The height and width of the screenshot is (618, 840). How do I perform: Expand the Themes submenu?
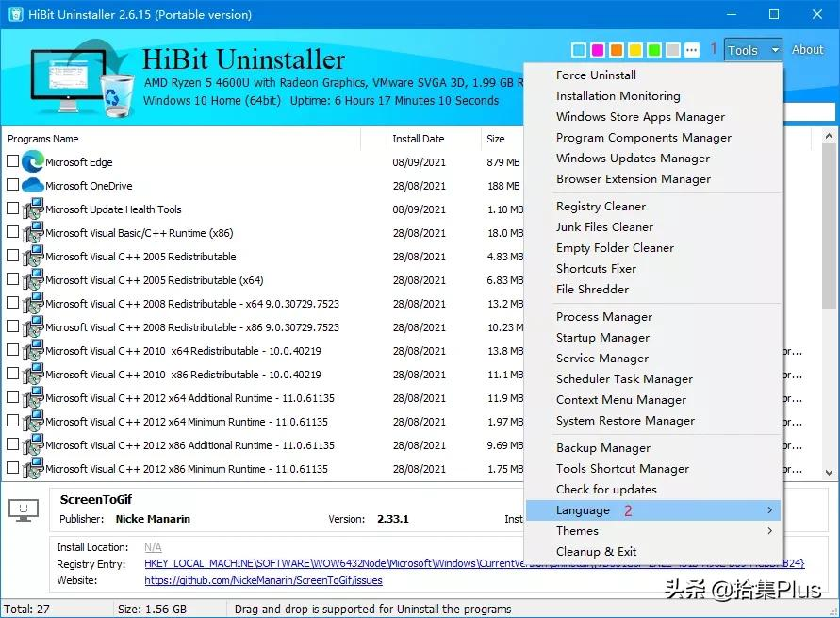(x=653, y=530)
